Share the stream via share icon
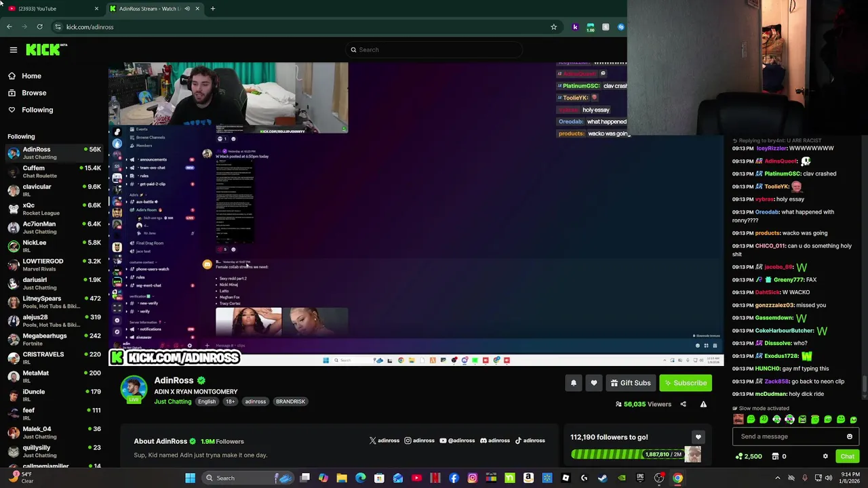 click(683, 404)
